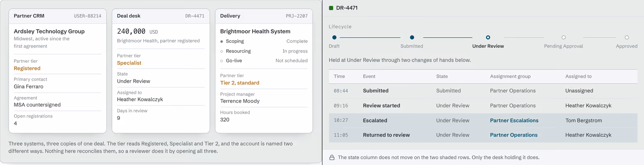
Task: Select the Approved lifecycle step dot
Action: point(627,37)
